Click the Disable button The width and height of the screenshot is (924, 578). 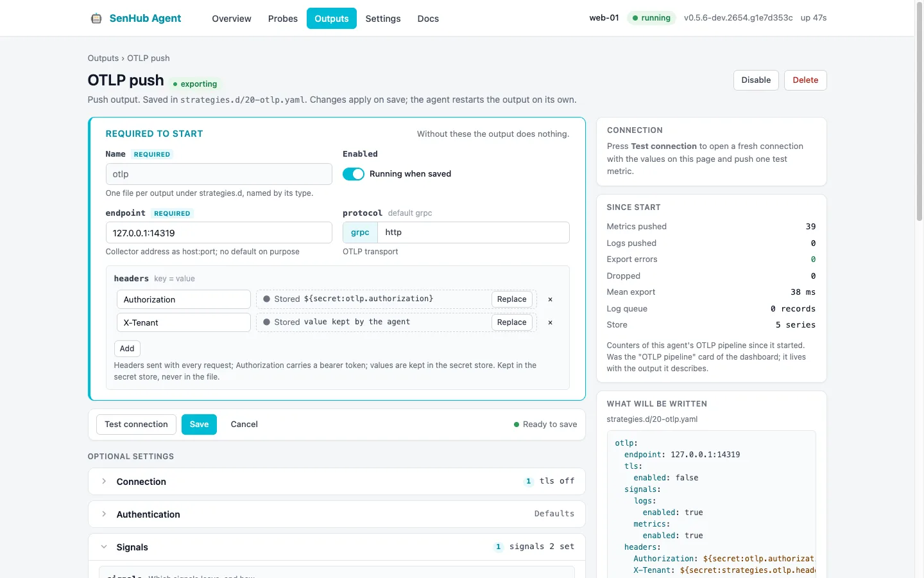(756, 80)
